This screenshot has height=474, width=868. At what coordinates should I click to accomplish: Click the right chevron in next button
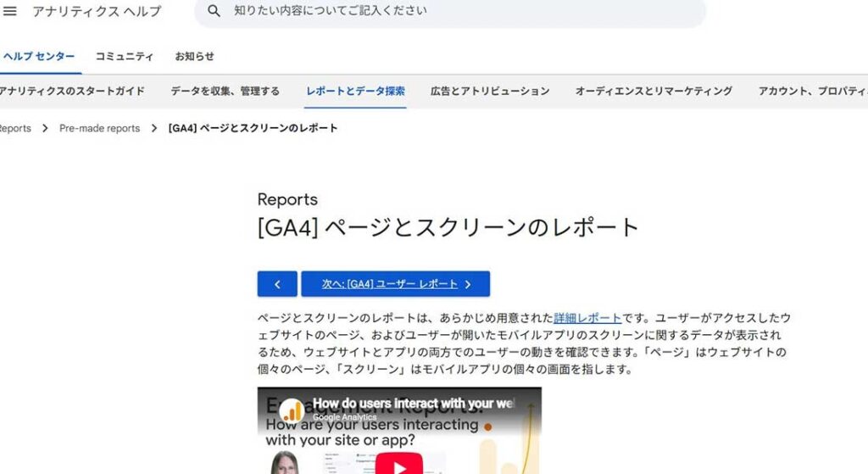[x=468, y=285]
